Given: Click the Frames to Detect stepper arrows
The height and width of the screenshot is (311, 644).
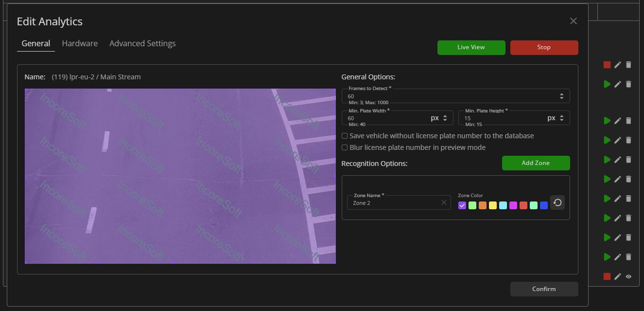Looking at the screenshot, I should pyautogui.click(x=562, y=96).
